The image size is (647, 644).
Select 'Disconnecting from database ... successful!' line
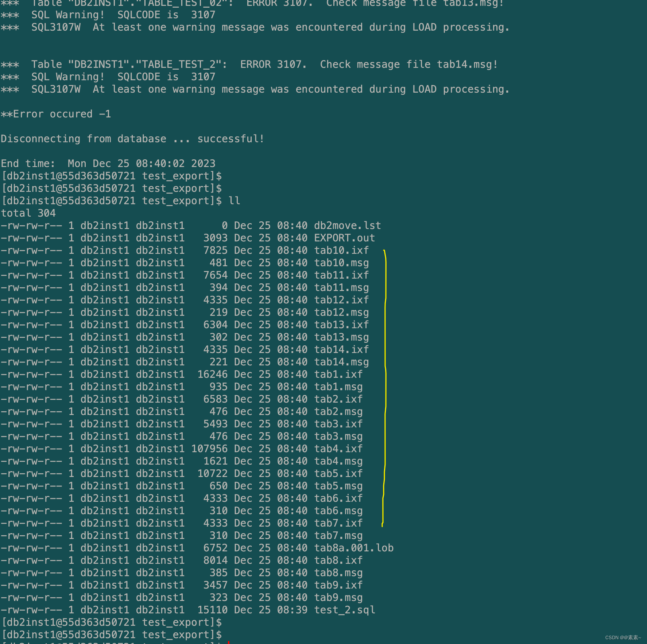pos(132,139)
